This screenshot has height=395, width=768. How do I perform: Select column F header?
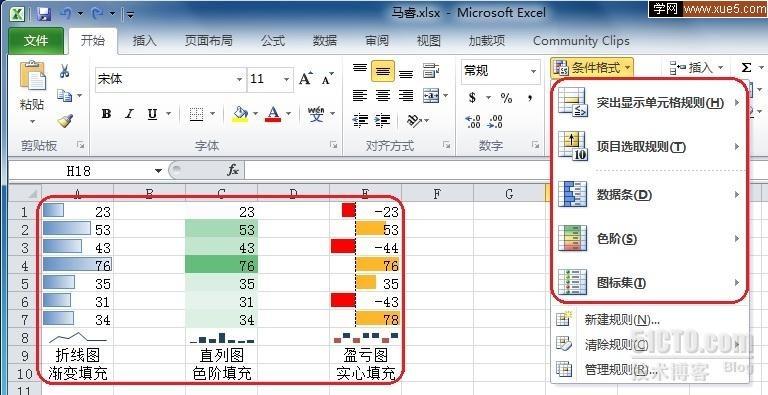tap(437, 194)
